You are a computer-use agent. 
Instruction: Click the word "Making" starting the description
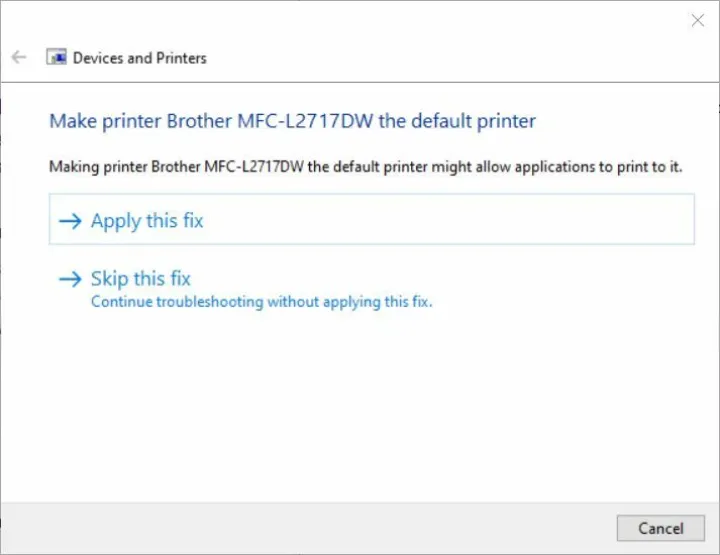[x=73, y=166]
